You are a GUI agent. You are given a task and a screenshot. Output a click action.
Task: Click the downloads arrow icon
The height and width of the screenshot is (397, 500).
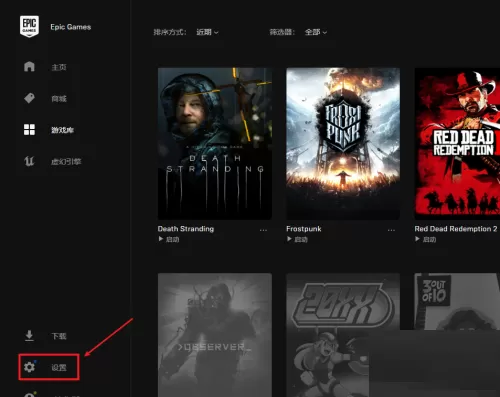click(x=29, y=336)
